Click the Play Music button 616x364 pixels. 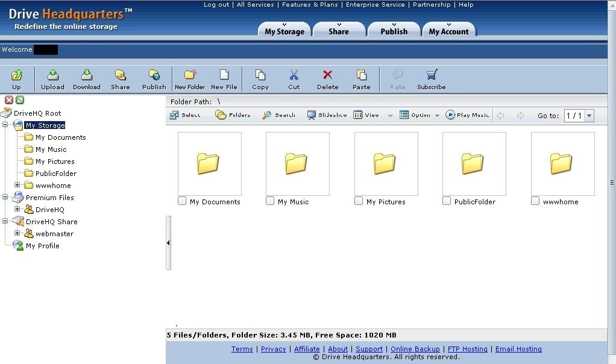click(x=467, y=115)
